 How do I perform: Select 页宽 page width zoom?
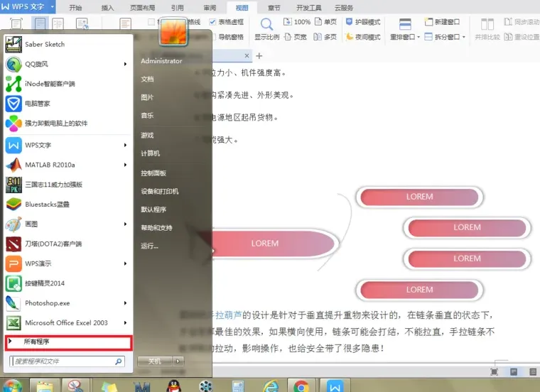point(296,37)
